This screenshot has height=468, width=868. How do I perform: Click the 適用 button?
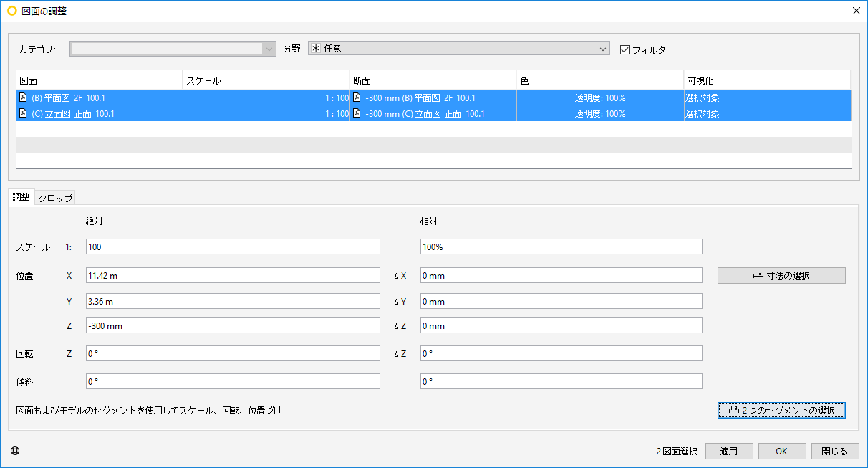(x=729, y=451)
